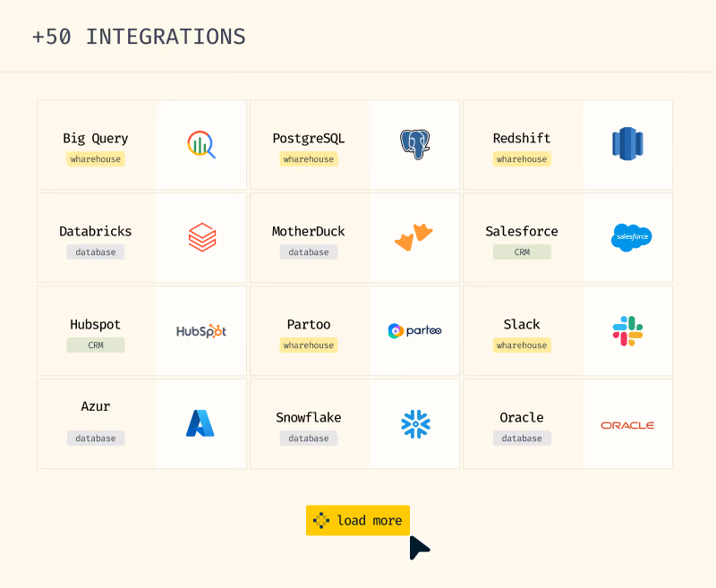Select the Redshift integration name
Image resolution: width=716 pixels, height=588 pixels.
[x=522, y=139]
